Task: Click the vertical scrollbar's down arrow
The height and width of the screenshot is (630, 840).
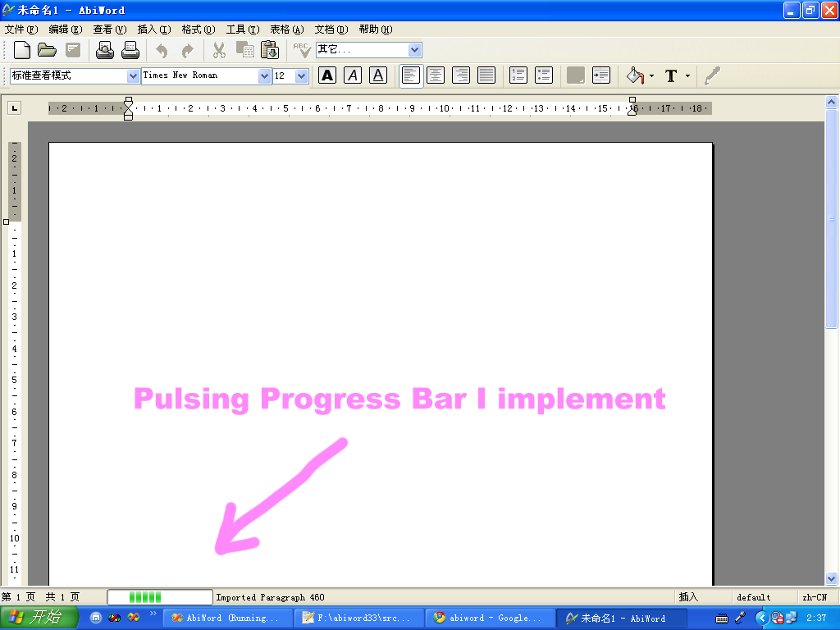Action: tap(831, 577)
